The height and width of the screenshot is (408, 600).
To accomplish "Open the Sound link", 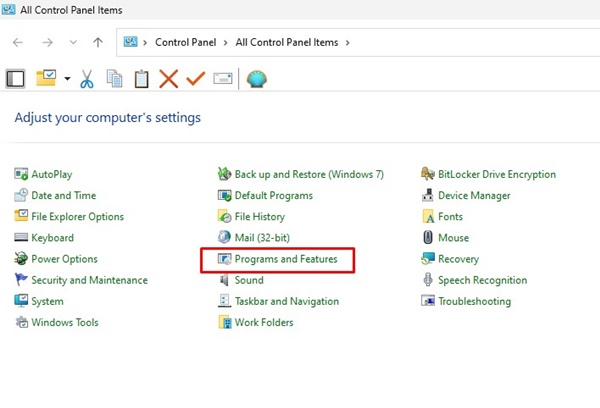I will tap(249, 280).
